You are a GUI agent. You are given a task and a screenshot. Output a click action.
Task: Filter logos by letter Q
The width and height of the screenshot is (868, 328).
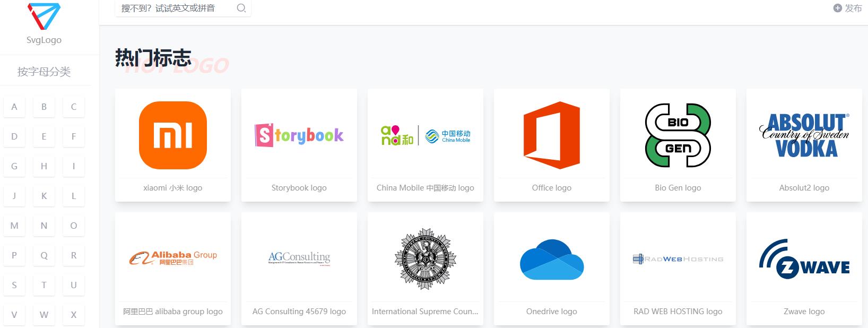click(44, 255)
